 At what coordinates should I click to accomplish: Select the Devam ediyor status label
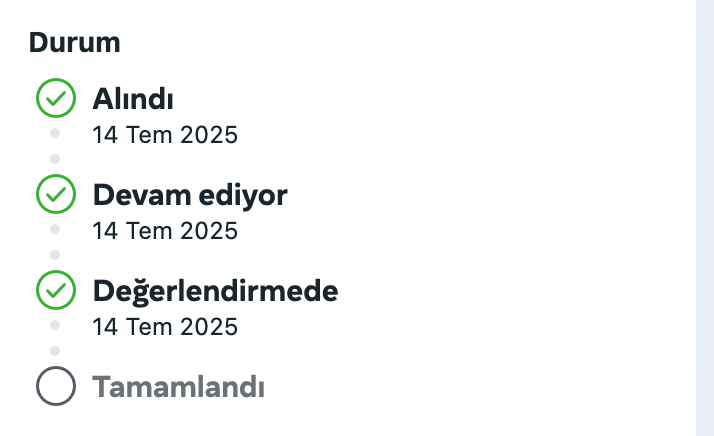pos(190,195)
